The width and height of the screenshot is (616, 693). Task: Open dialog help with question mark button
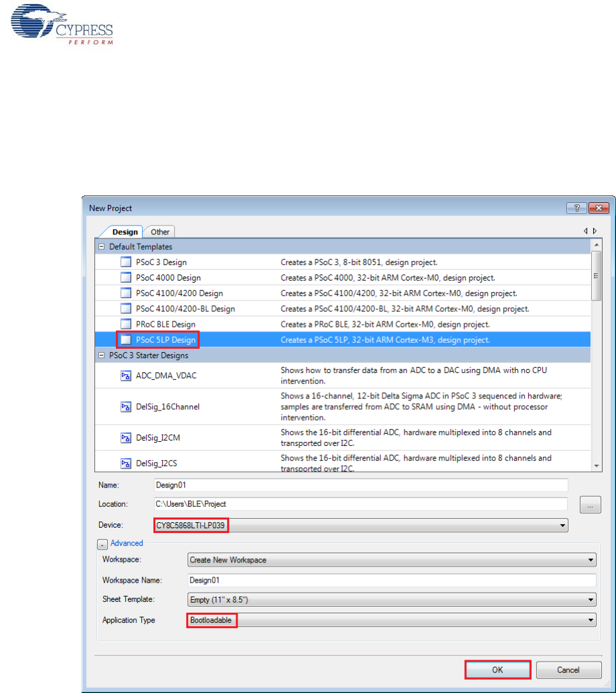click(576, 208)
